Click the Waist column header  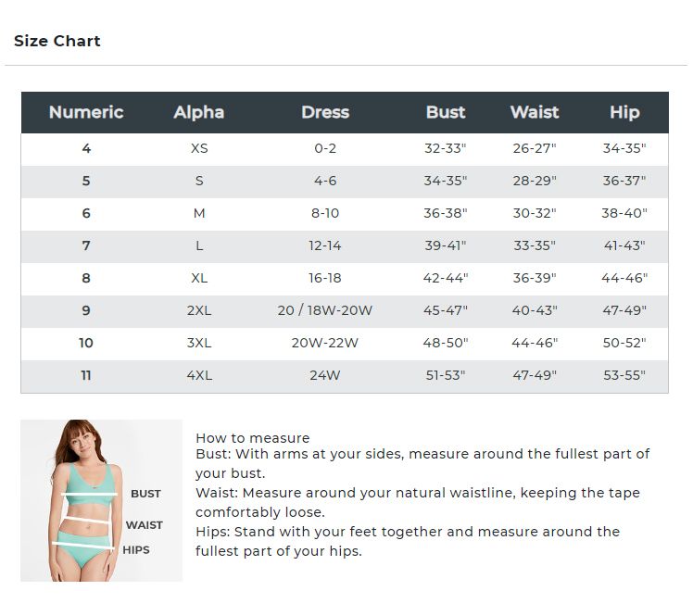coord(535,112)
